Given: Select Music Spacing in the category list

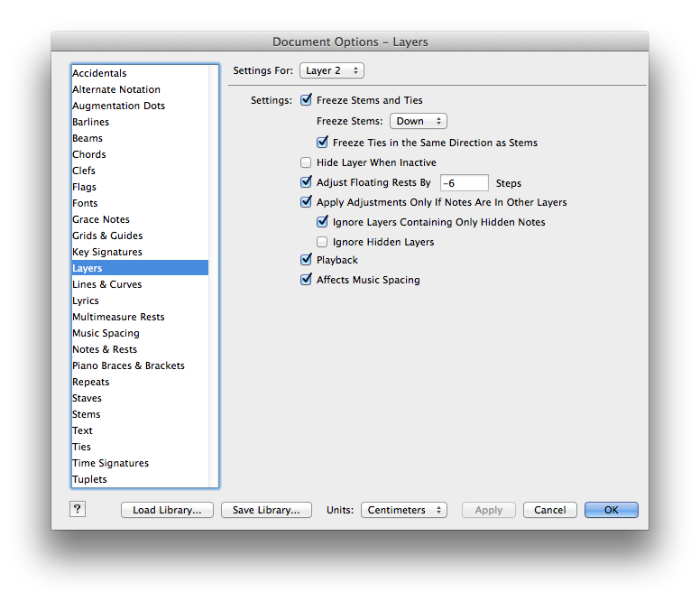Looking at the screenshot, I should pyautogui.click(x=106, y=333).
